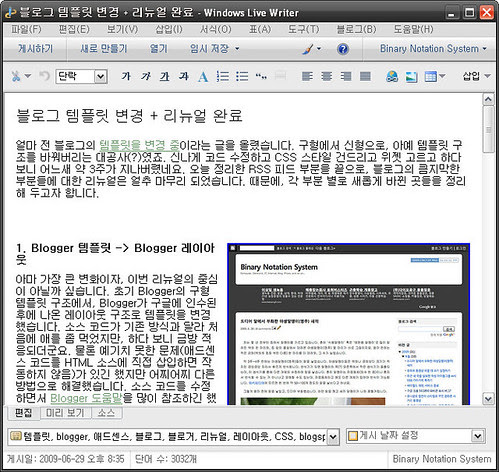499x472 pixels.
Task: Open the 도구(T) menu
Action: 304,29
